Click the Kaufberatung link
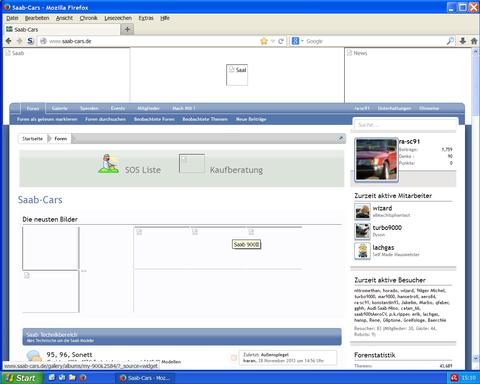This screenshot has height=384, width=480. 236,170
